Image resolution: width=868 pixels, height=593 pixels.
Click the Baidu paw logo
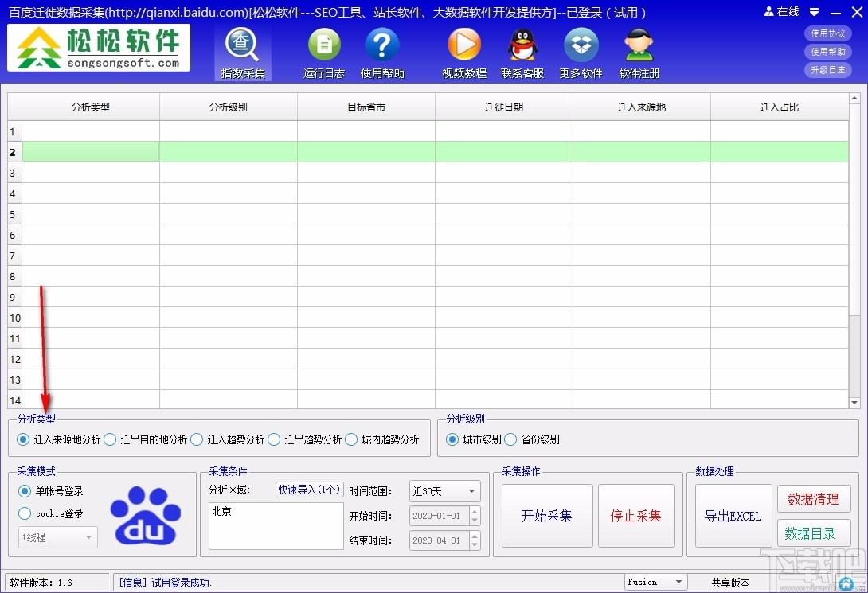coord(145,516)
